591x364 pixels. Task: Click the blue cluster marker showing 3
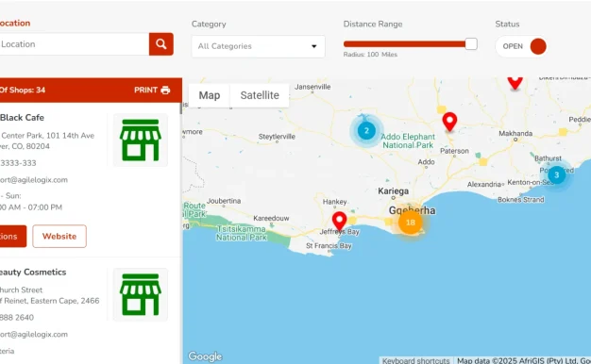tap(556, 175)
